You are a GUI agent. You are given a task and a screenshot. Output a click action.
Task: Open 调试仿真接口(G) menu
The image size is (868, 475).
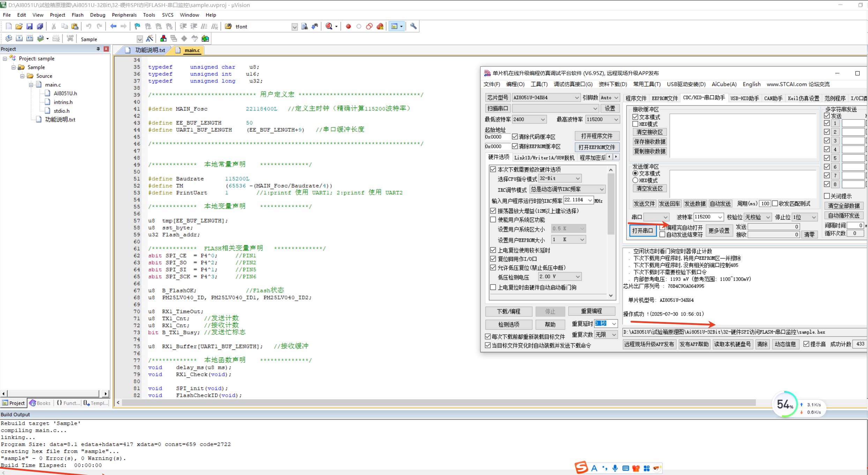pyautogui.click(x=573, y=84)
